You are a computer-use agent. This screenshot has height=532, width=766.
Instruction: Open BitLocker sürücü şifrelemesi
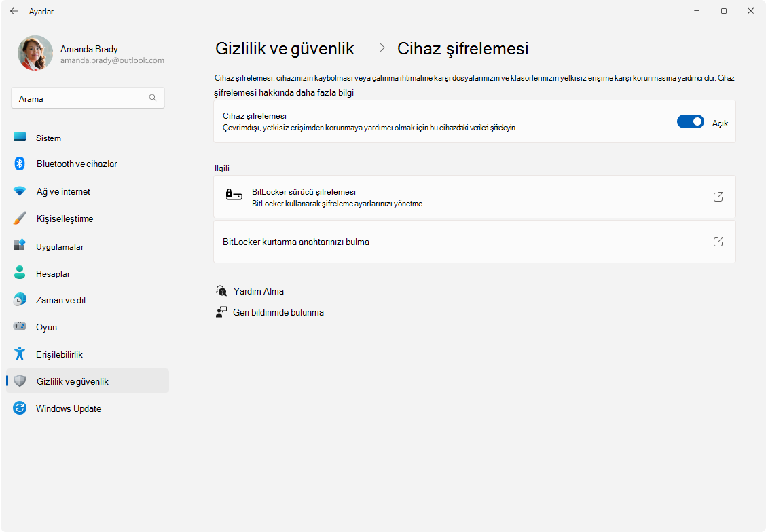click(x=475, y=197)
